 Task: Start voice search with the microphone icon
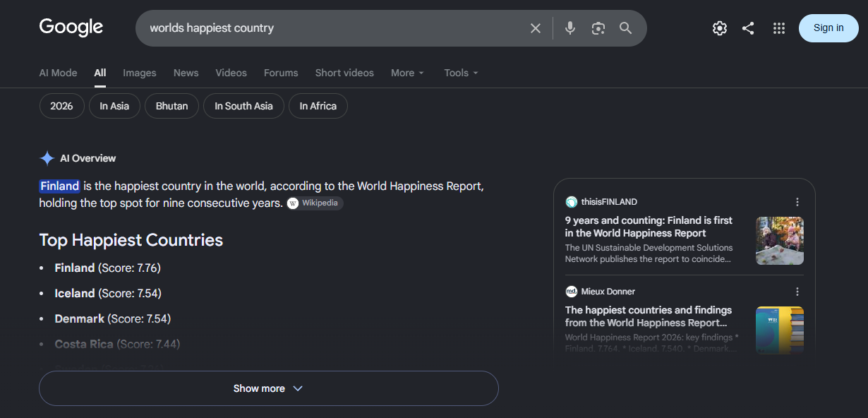click(x=570, y=28)
